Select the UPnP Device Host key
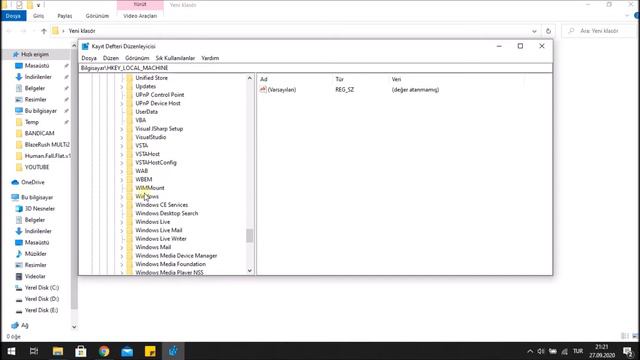 pyautogui.click(x=158, y=103)
